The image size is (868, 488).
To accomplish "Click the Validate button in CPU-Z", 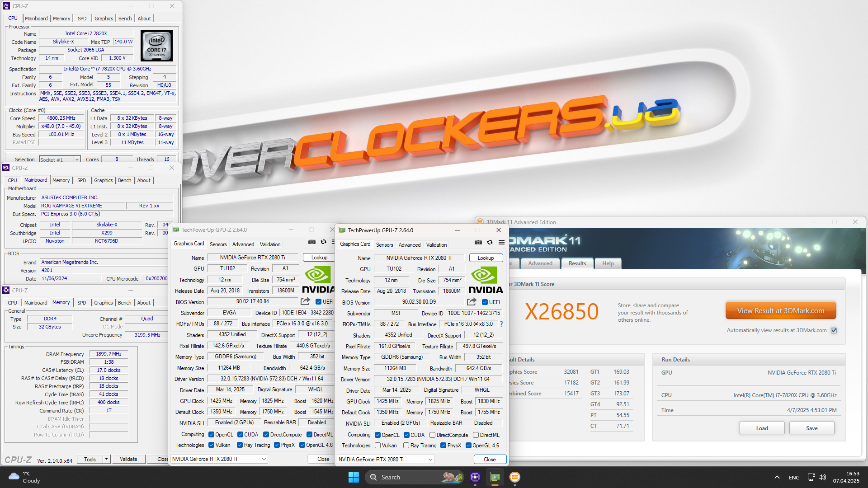I will [x=128, y=459].
